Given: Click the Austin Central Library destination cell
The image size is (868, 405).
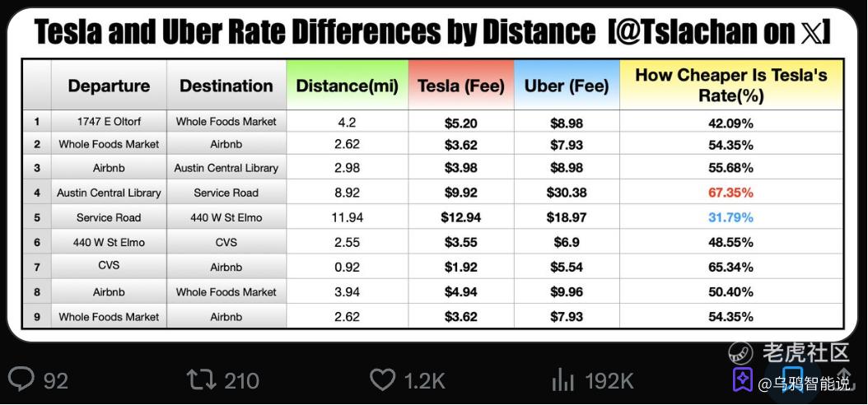Looking at the screenshot, I should tap(226, 168).
